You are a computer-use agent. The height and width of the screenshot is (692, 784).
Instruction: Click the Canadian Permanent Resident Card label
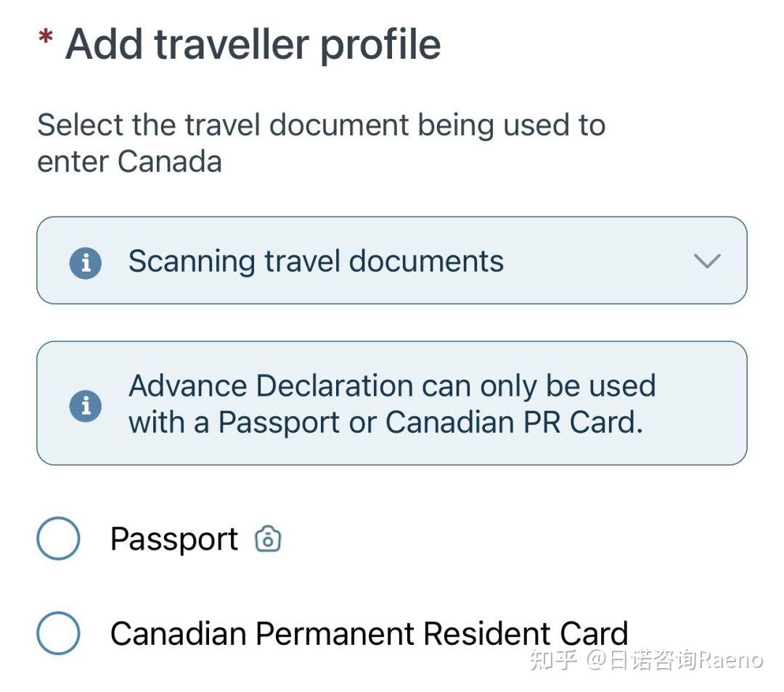(x=369, y=633)
